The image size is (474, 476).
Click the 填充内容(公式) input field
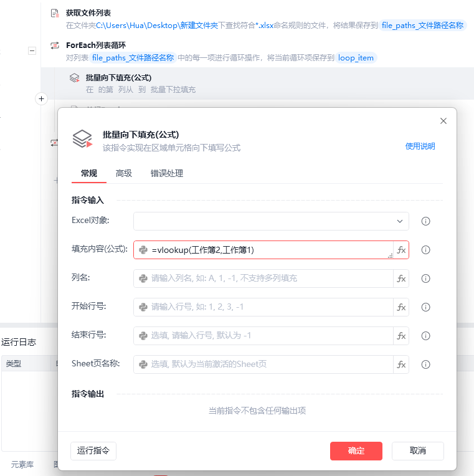(x=263, y=250)
